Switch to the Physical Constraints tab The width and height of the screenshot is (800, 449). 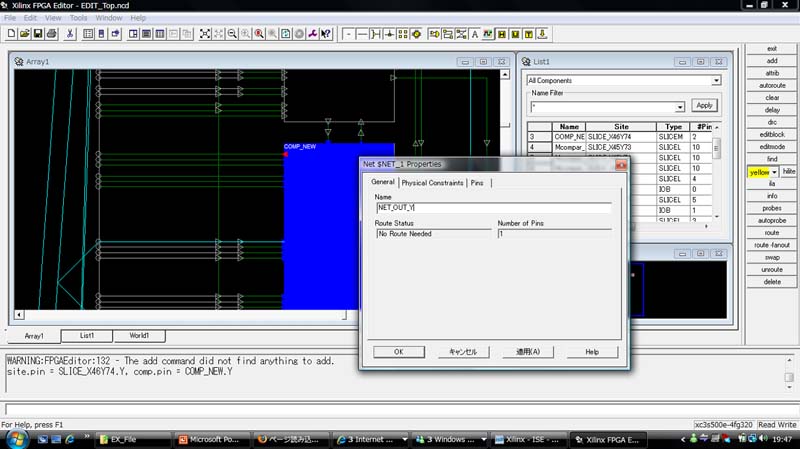[432, 183]
